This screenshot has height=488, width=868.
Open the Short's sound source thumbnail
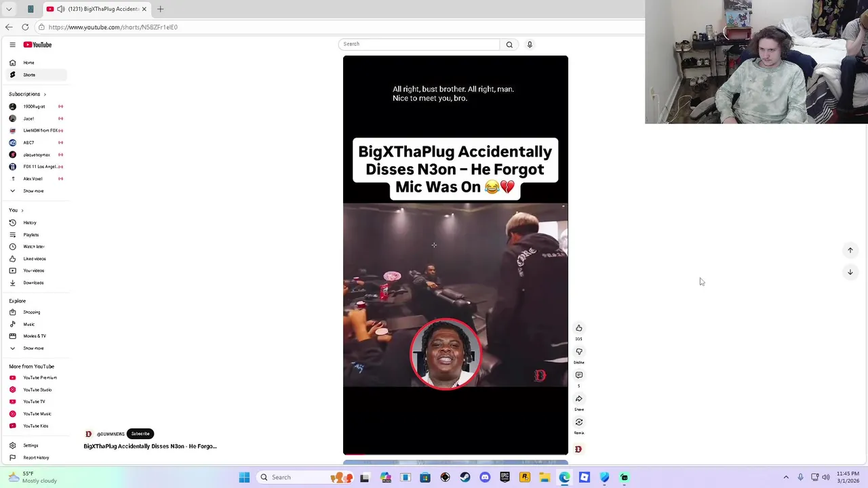pyautogui.click(x=578, y=449)
